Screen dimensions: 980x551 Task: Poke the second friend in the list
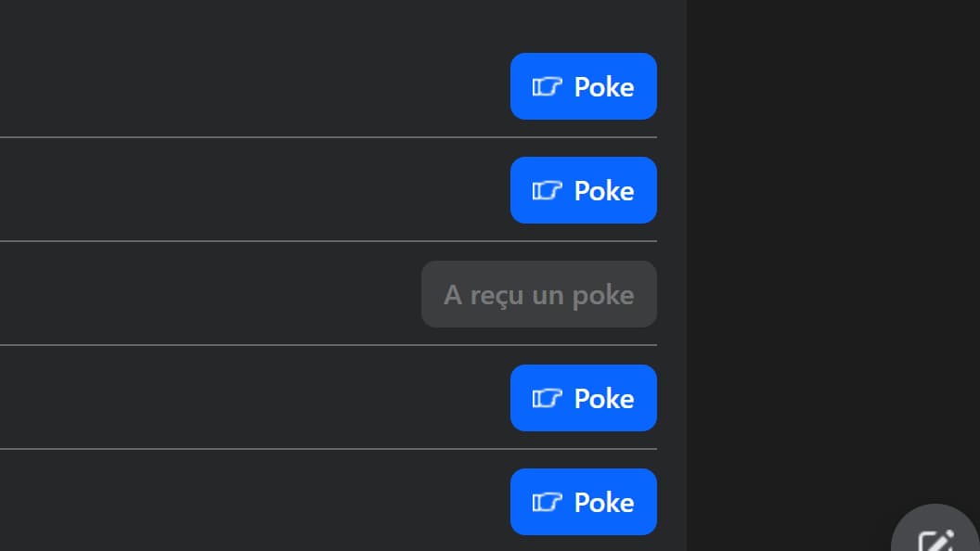[x=583, y=190]
